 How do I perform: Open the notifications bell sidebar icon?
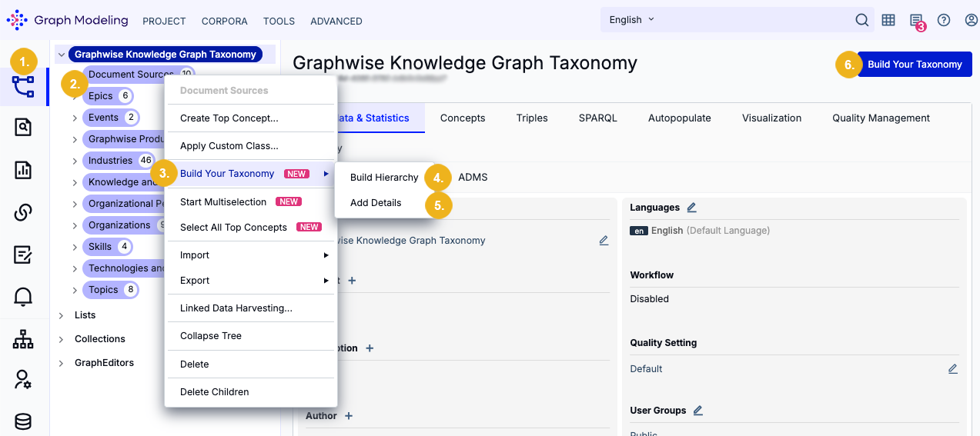[24, 297]
